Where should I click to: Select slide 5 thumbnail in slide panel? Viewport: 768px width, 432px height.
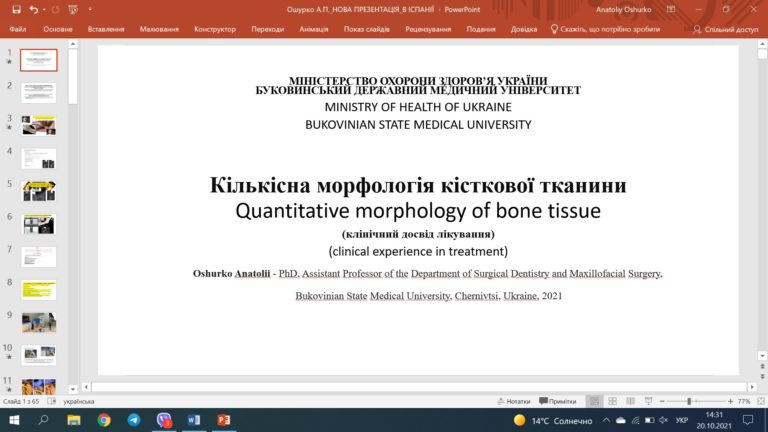39,190
